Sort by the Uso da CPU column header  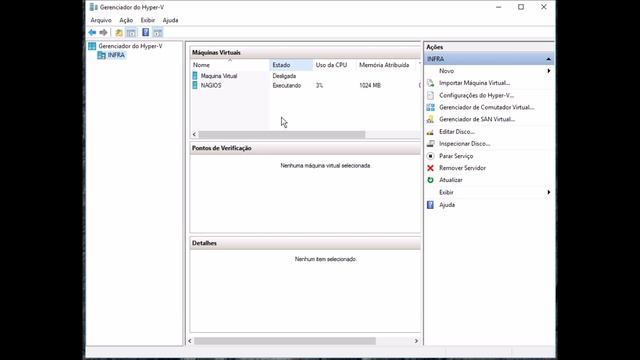pos(334,65)
